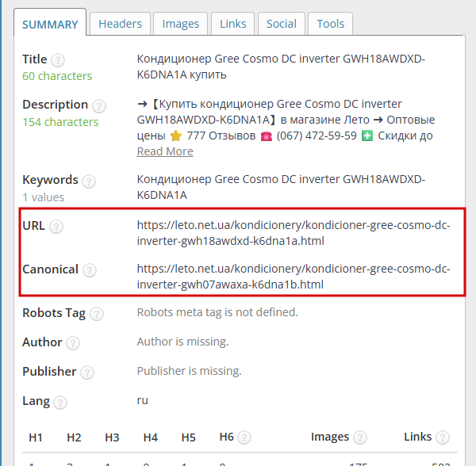Click the page URL text
Image resolution: width=476 pixels, height=466 pixels.
tap(294, 233)
